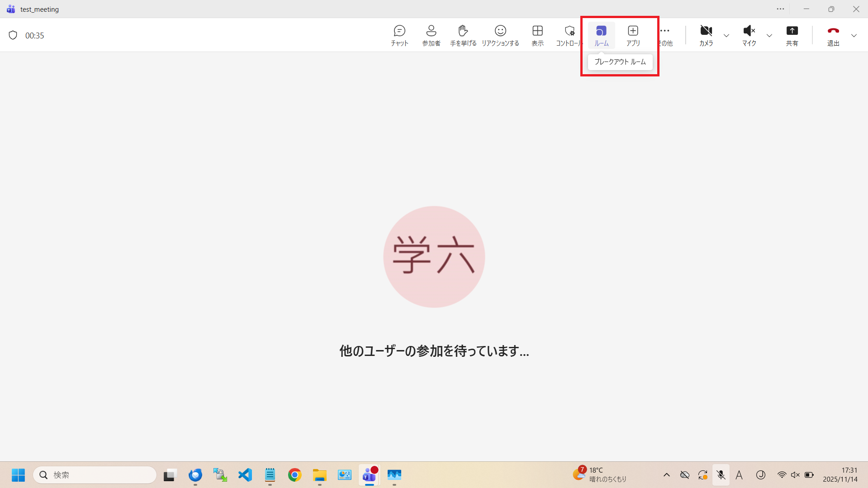The height and width of the screenshot is (488, 868).
Task: Open the title bar three-dots menu
Action: (x=780, y=9)
